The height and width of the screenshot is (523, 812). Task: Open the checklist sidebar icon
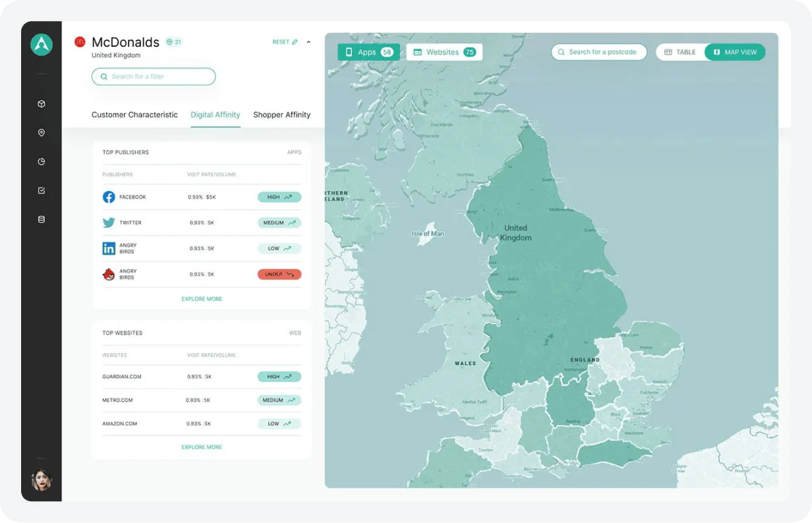coord(42,190)
